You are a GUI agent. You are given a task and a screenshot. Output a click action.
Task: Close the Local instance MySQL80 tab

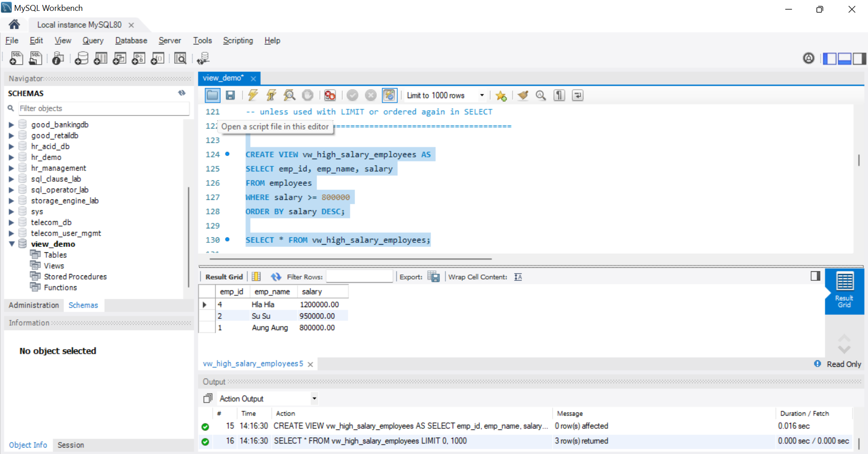pos(131,25)
